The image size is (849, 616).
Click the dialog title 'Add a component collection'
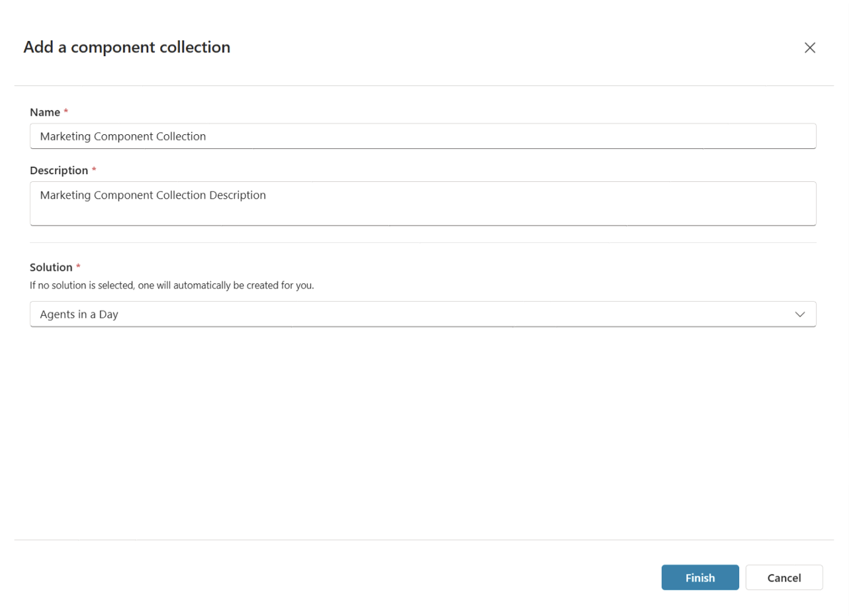(126, 48)
